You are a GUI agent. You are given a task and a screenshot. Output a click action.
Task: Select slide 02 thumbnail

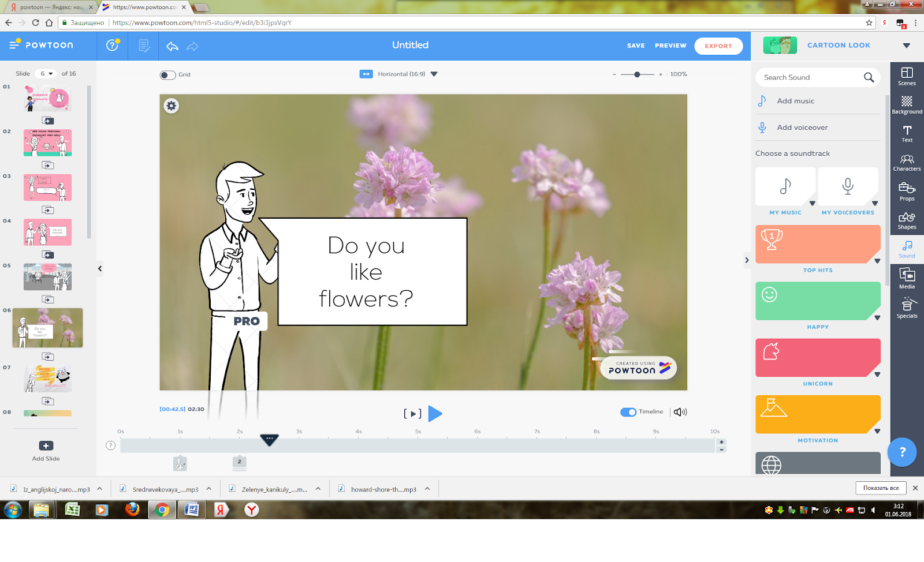(48, 143)
